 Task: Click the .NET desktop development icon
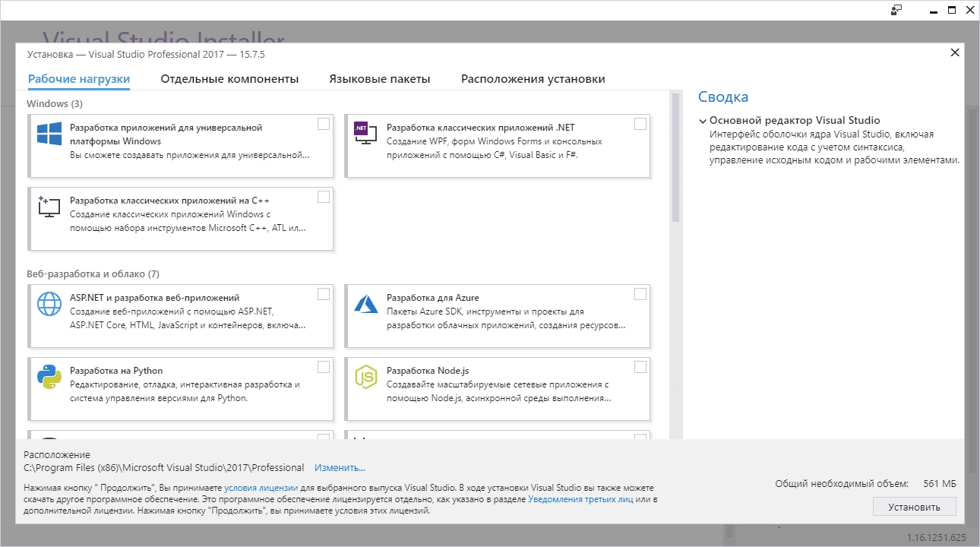pyautogui.click(x=366, y=134)
